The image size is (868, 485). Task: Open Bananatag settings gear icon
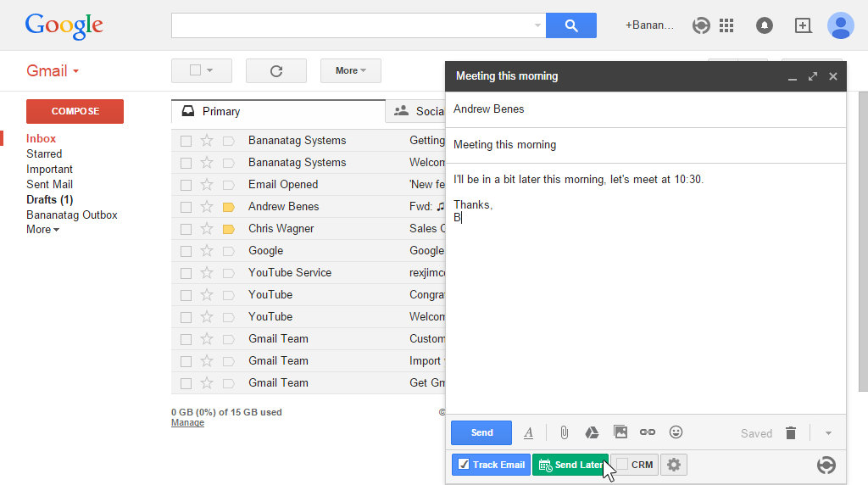click(x=674, y=465)
